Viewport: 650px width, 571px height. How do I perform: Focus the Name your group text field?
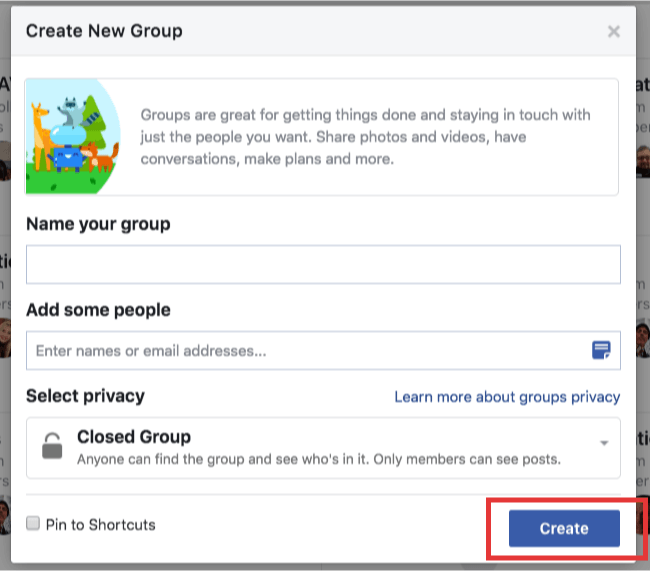[x=323, y=265]
